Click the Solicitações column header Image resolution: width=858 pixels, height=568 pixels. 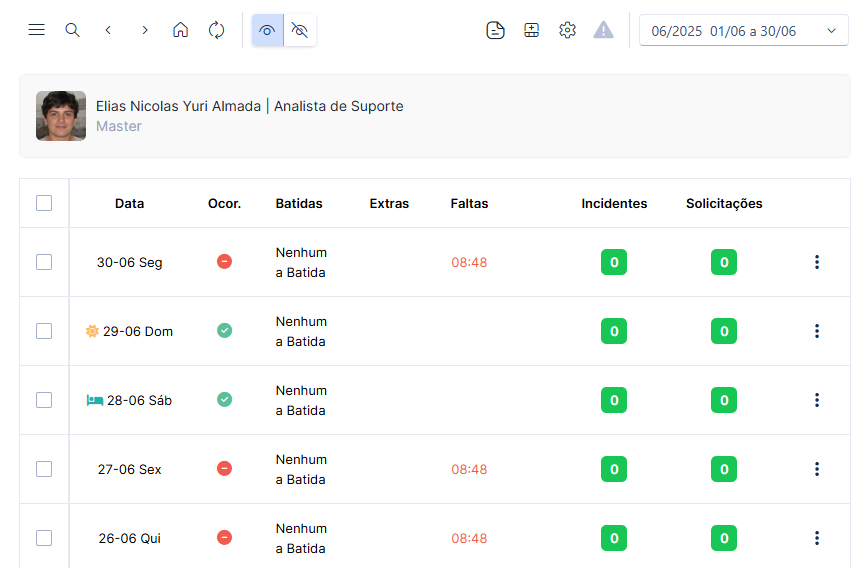[724, 204]
